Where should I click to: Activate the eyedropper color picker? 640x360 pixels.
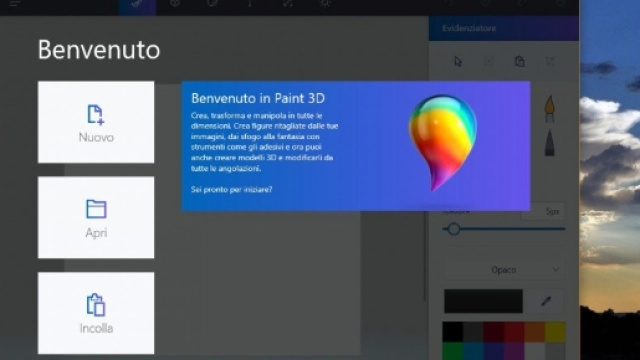[546, 301]
